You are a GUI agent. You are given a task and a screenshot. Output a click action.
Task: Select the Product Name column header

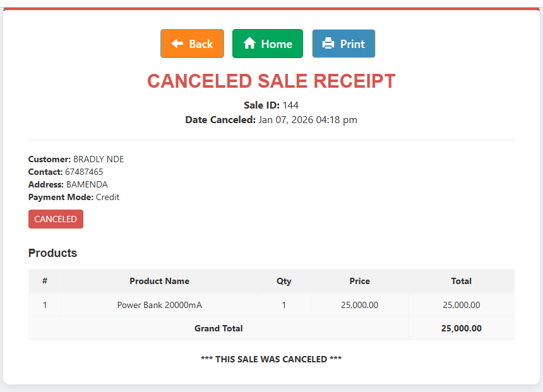coord(159,281)
